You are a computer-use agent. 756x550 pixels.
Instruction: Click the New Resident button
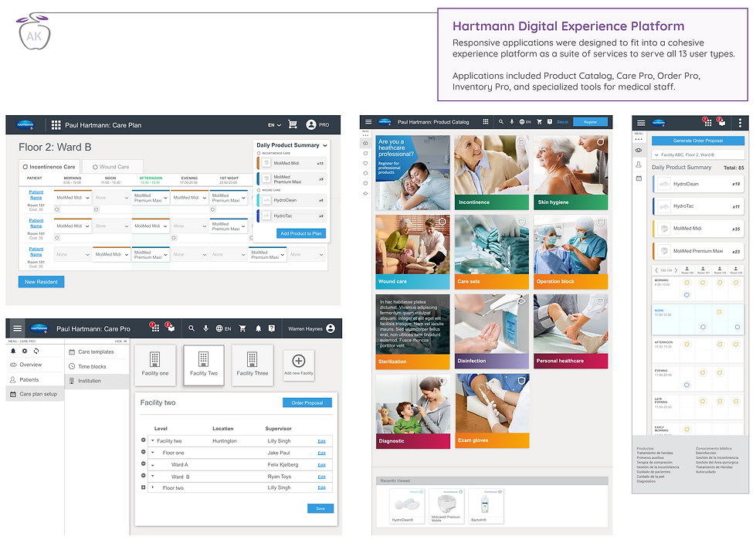point(41,282)
